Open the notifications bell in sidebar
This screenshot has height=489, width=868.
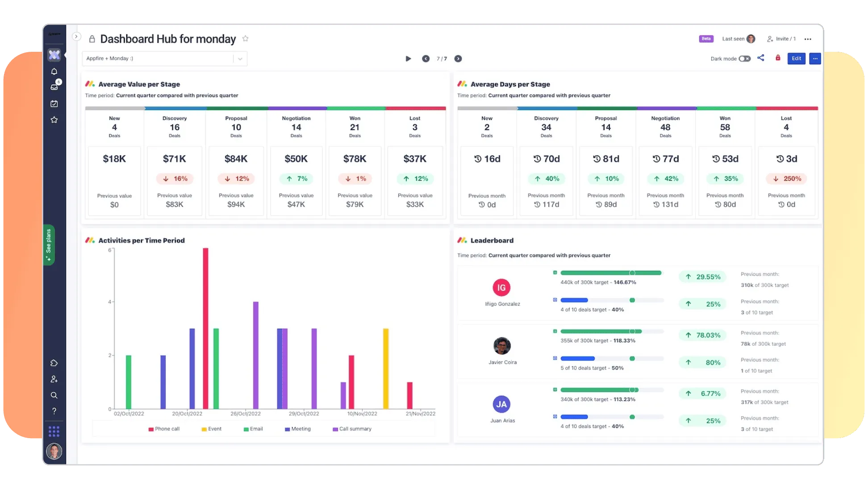[x=54, y=71]
